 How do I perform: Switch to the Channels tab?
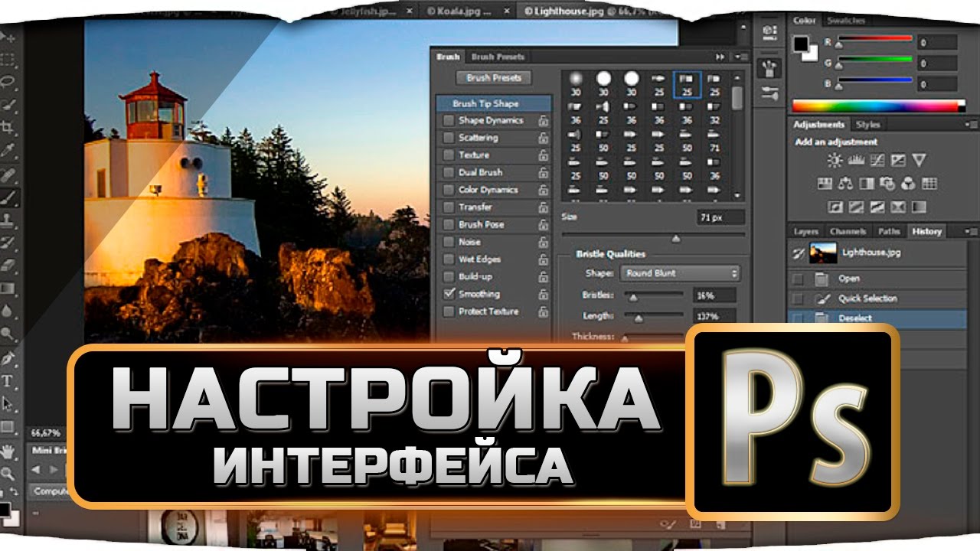coord(848,231)
